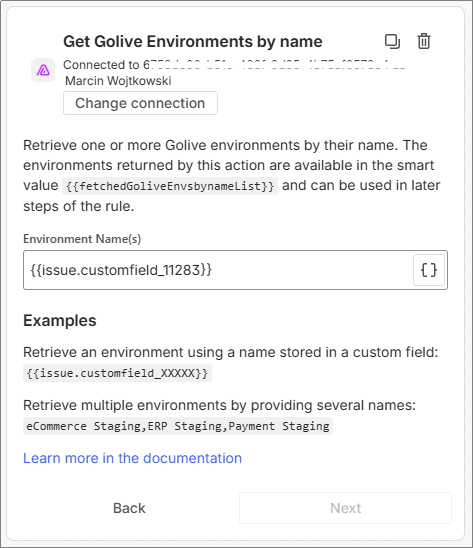The height and width of the screenshot is (548, 473).
Task: Open Learn more in the documentation link
Action: pos(132,458)
